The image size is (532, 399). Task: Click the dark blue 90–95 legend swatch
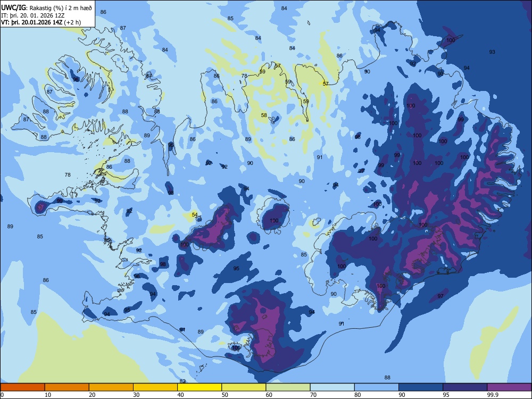pos(421,387)
